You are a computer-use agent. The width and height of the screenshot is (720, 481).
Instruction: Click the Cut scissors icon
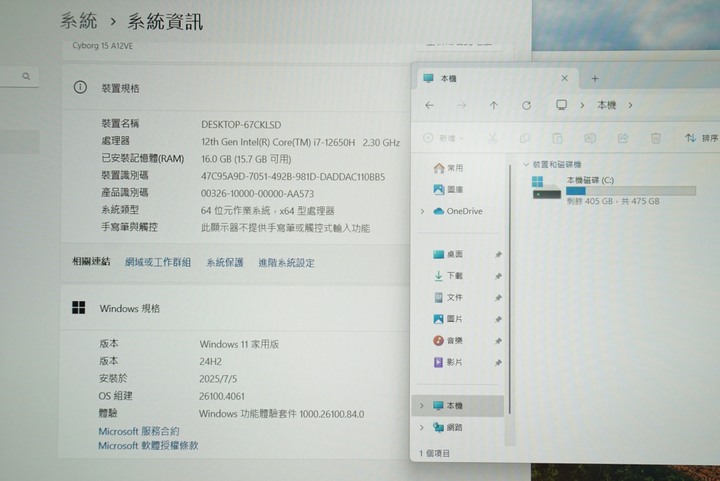tap(492, 138)
